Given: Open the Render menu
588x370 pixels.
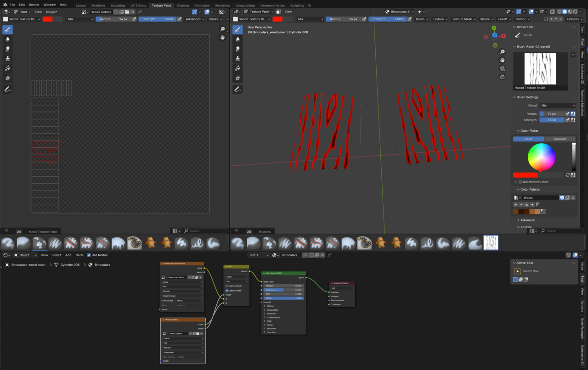Looking at the screenshot, I should pos(34,5).
